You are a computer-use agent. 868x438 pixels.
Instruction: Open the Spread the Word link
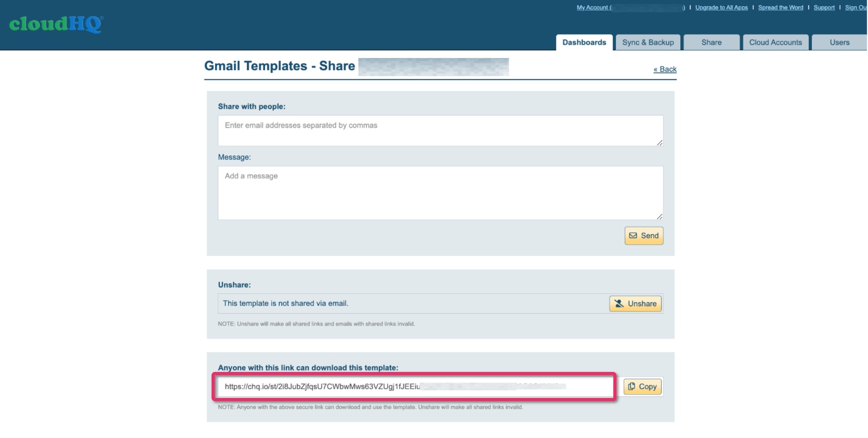pyautogui.click(x=781, y=8)
